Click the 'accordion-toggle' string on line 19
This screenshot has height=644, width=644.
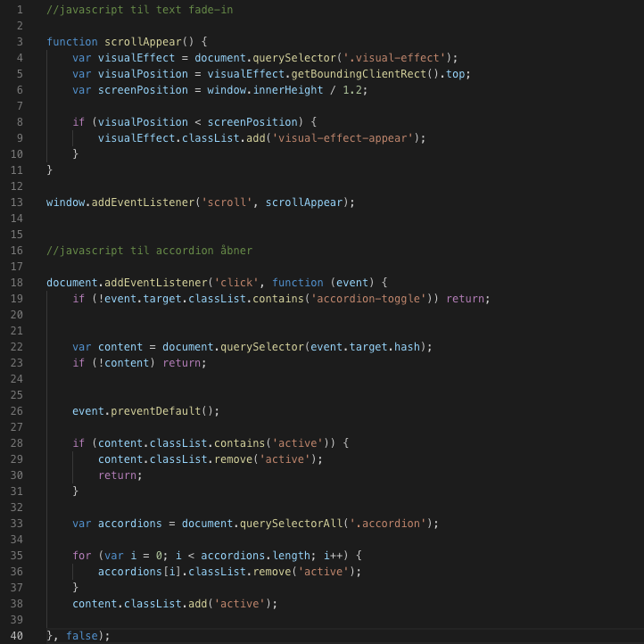tap(368, 299)
